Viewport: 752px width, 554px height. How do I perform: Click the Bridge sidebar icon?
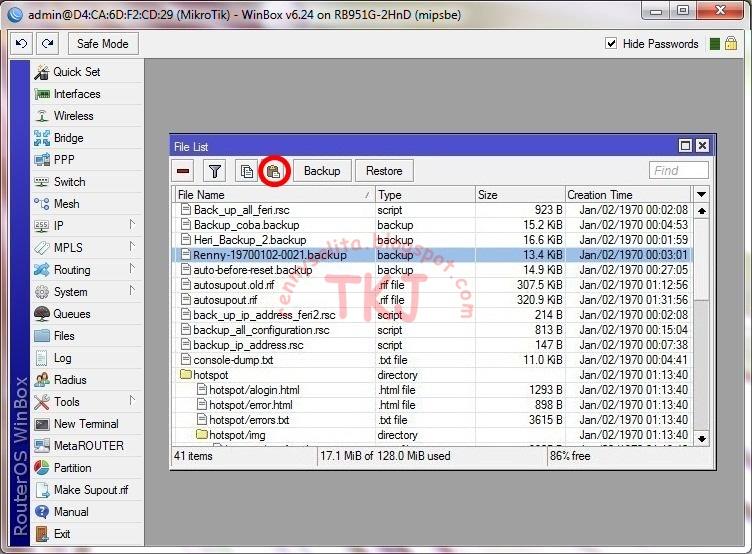(42, 138)
